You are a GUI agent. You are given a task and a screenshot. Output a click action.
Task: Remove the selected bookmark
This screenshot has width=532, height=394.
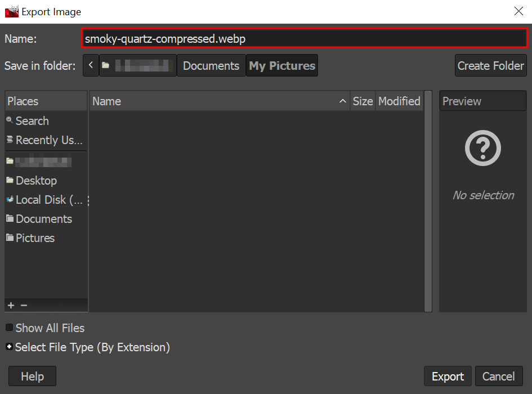click(24, 305)
